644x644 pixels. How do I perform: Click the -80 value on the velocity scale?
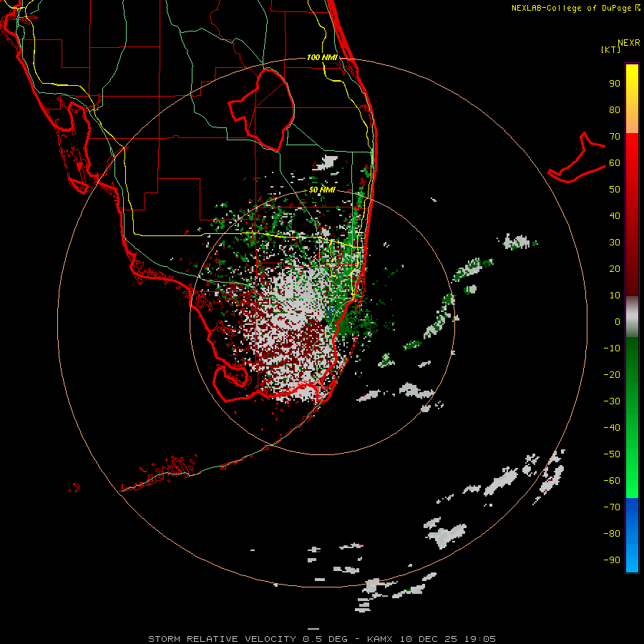pos(612,534)
